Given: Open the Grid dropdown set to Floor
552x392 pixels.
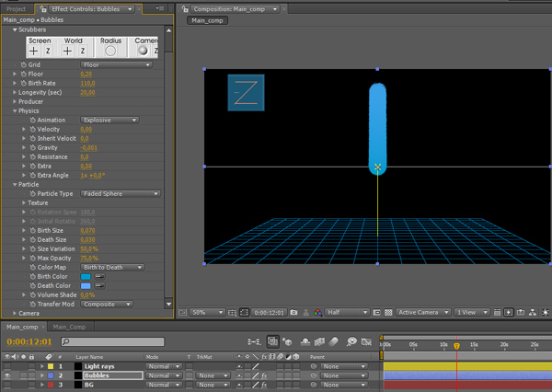Looking at the screenshot, I should click(x=117, y=64).
